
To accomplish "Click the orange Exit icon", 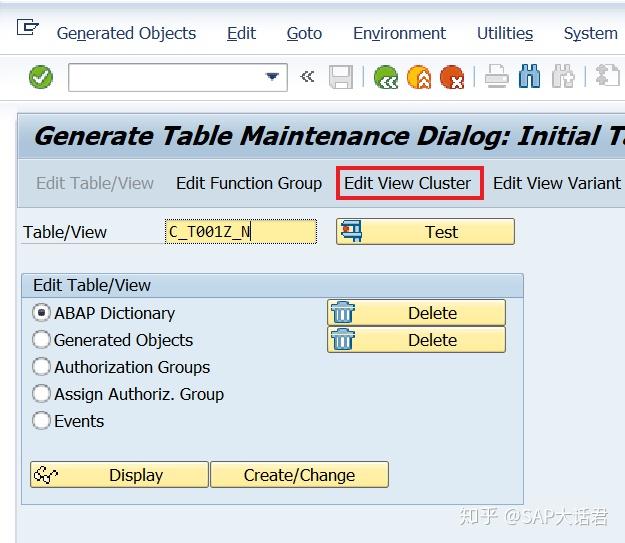I will (x=419, y=77).
